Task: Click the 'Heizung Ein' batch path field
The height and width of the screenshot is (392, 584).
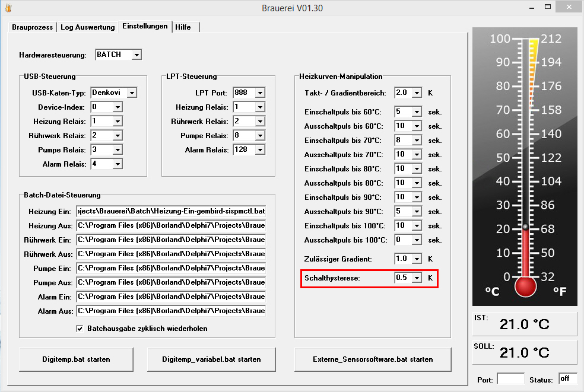Action: (x=171, y=212)
